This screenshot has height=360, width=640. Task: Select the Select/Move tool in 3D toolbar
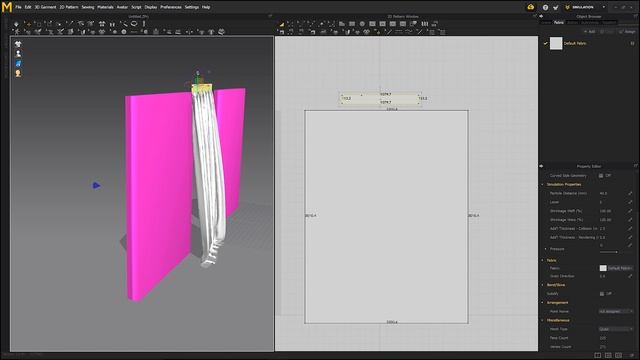29,24
